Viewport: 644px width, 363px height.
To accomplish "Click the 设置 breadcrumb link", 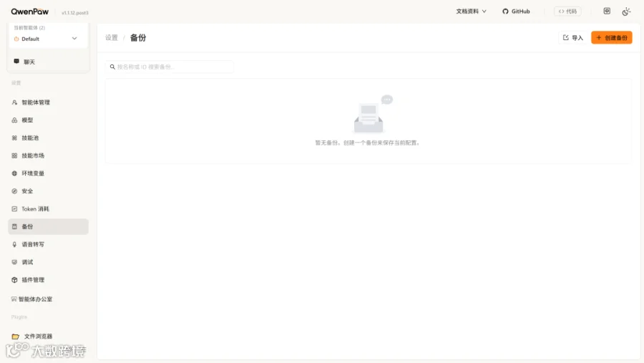I will point(112,38).
